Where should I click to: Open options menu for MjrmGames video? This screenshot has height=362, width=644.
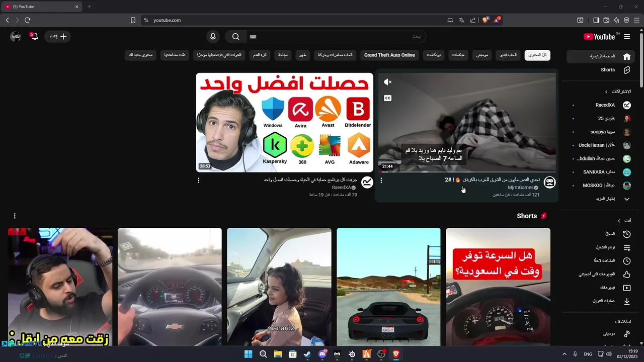[x=381, y=180]
